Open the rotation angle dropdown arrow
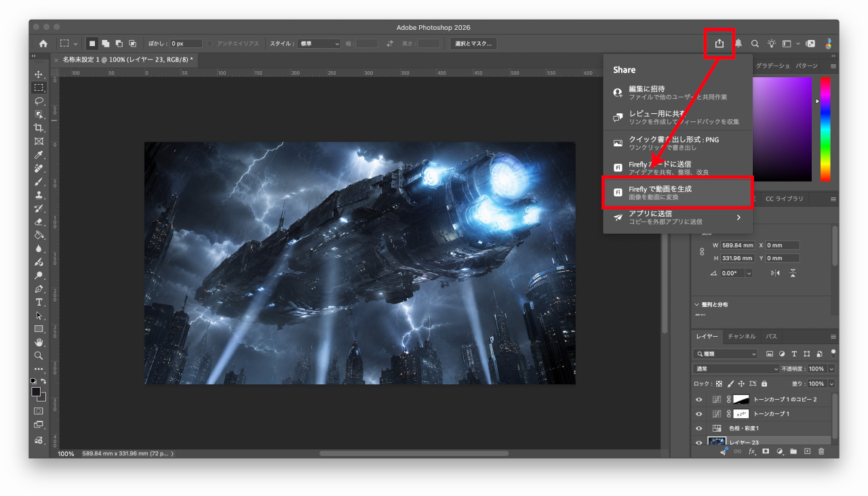Image resolution: width=868 pixels, height=496 pixels. 749,273
